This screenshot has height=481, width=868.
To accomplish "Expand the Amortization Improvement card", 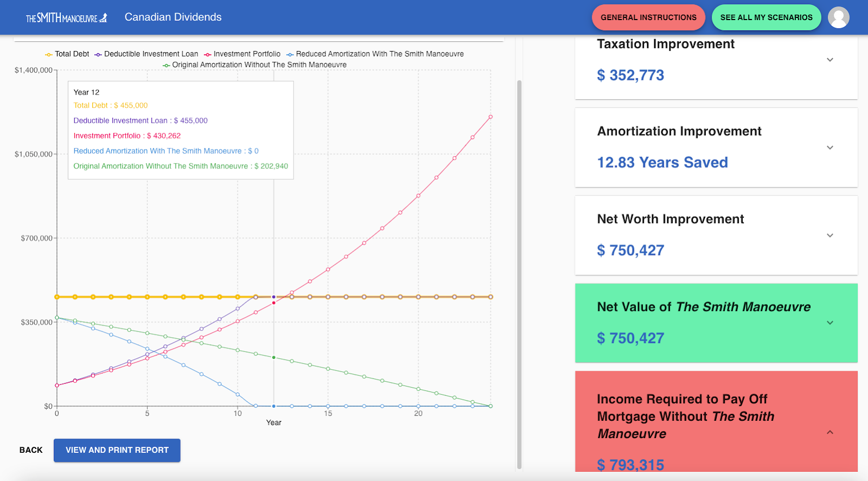I will [x=830, y=148].
